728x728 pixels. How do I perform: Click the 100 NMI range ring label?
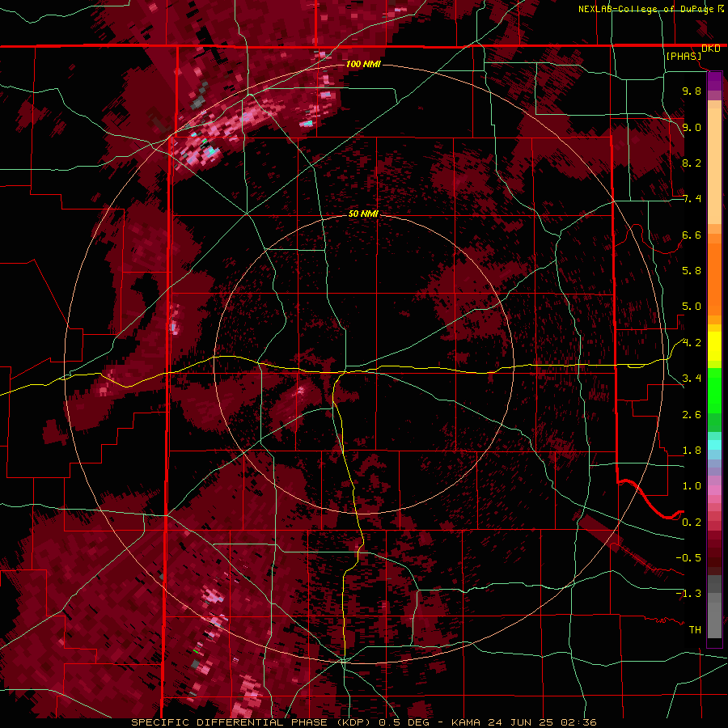[363, 64]
